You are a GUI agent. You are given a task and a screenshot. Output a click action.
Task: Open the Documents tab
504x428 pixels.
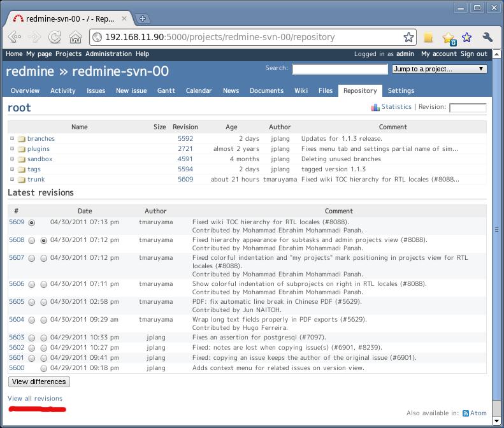[x=267, y=90]
